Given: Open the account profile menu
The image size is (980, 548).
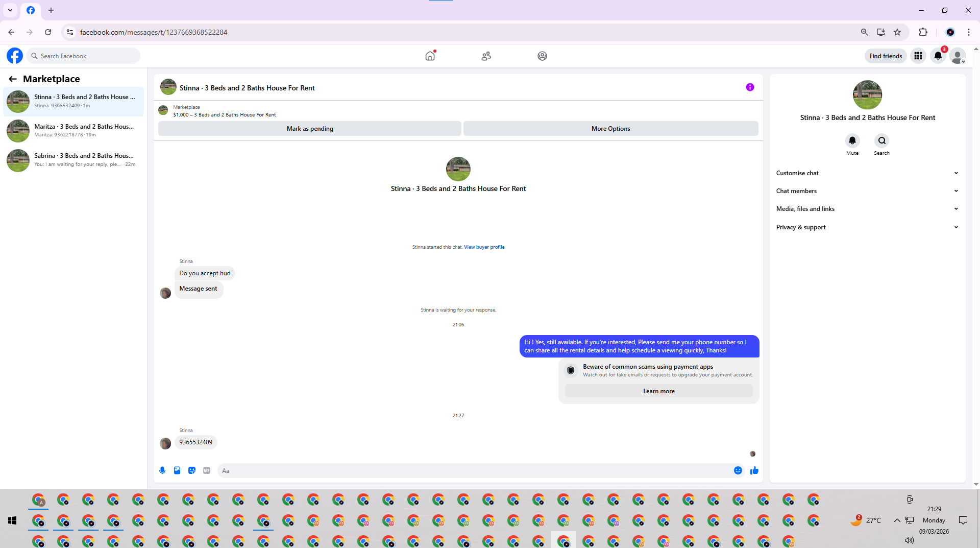Looking at the screenshot, I should pyautogui.click(x=958, y=56).
